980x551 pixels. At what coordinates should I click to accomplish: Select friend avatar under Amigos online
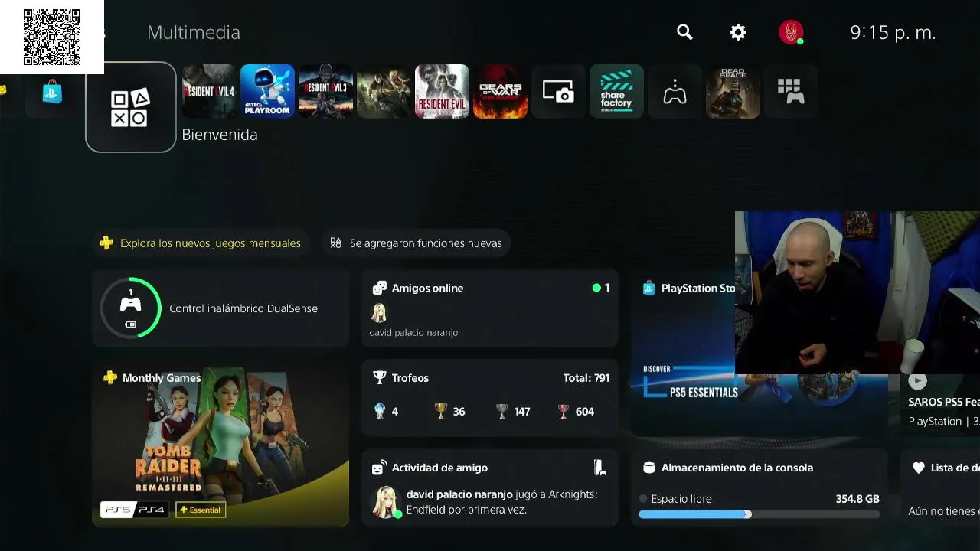(x=379, y=312)
